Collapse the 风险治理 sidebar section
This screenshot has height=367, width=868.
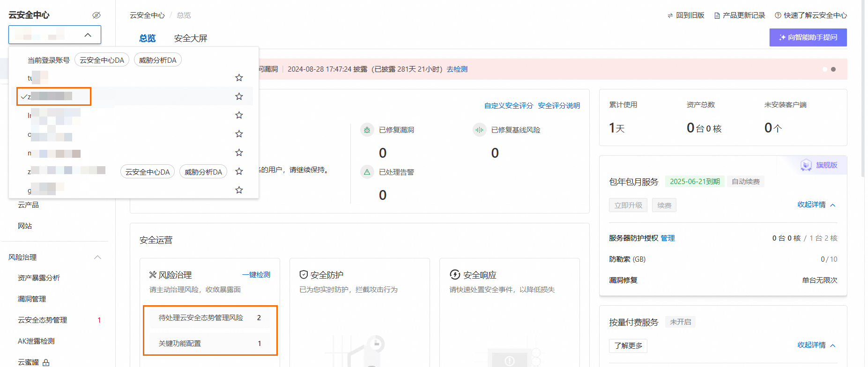97,257
